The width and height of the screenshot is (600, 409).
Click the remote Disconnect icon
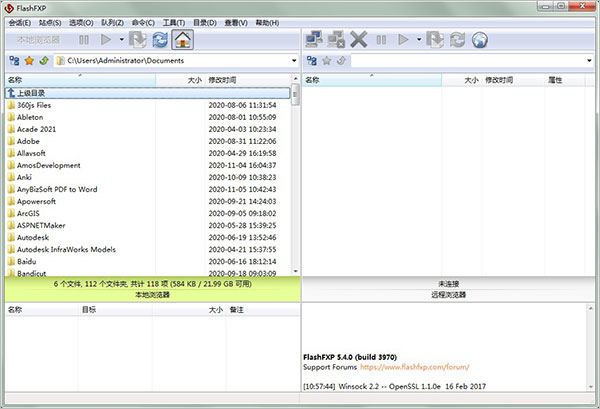(336, 39)
